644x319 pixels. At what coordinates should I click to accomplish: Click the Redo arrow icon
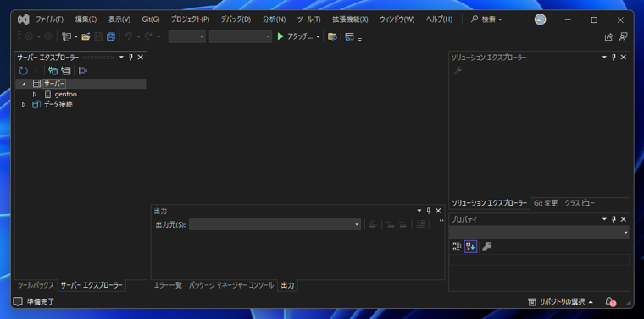tap(148, 36)
